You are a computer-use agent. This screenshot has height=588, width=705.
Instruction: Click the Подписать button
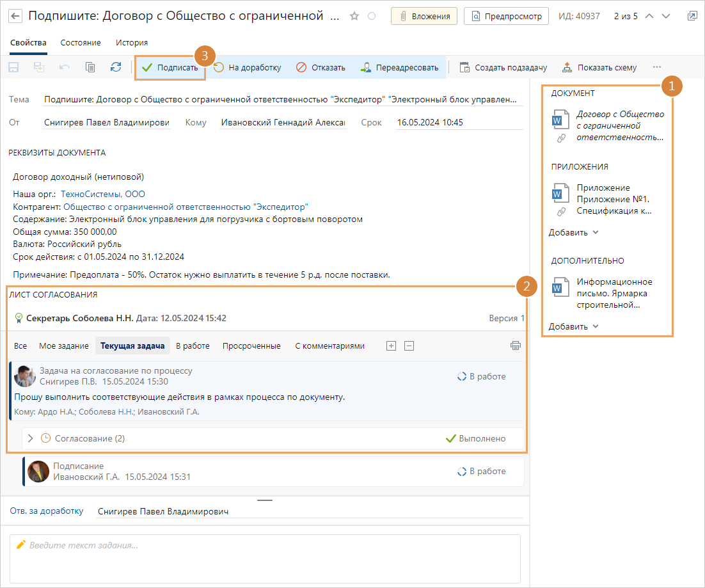pos(170,67)
